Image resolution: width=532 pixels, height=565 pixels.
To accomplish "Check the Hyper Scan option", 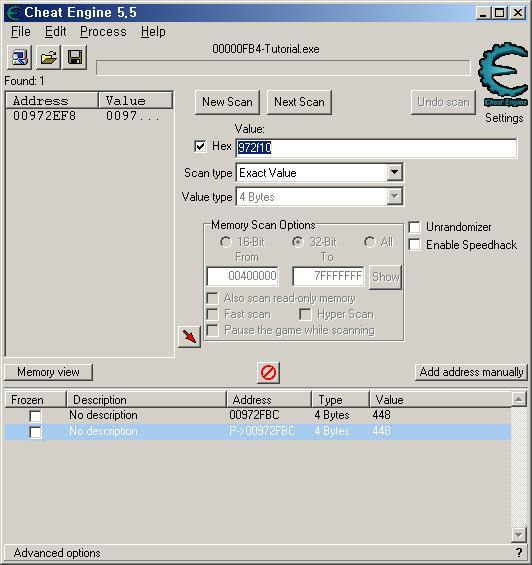I will pos(305,314).
